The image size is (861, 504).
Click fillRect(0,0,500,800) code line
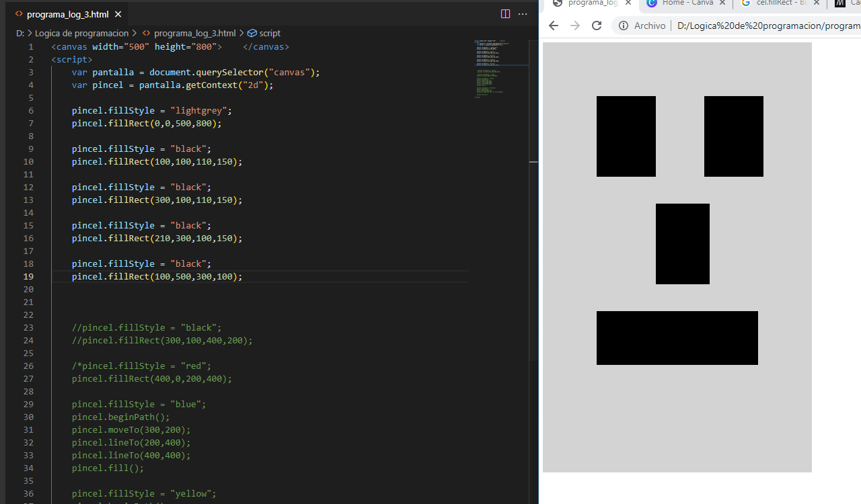(x=147, y=123)
